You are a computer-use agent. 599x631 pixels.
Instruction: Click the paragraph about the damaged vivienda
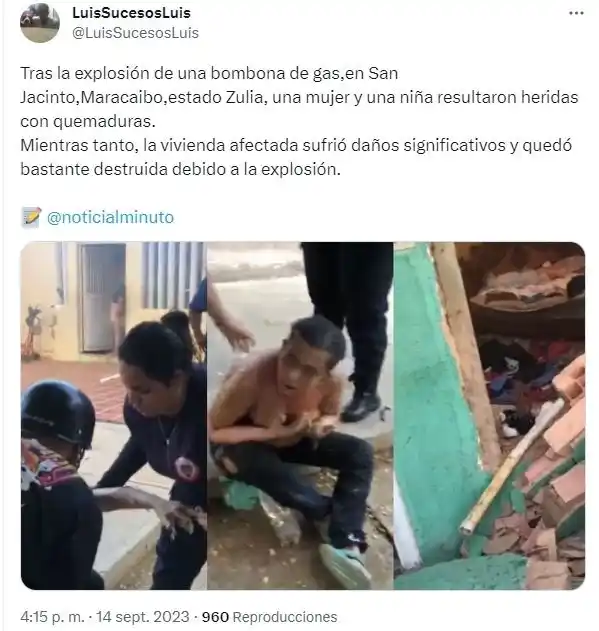click(296, 157)
